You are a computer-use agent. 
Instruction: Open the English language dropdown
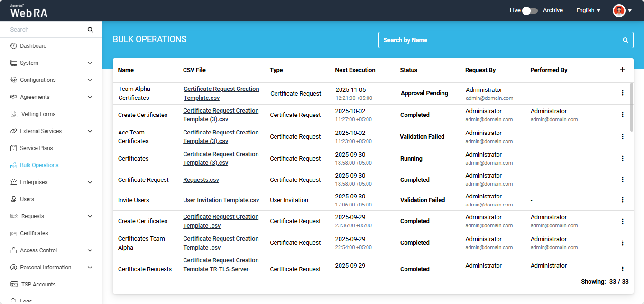[x=588, y=10]
